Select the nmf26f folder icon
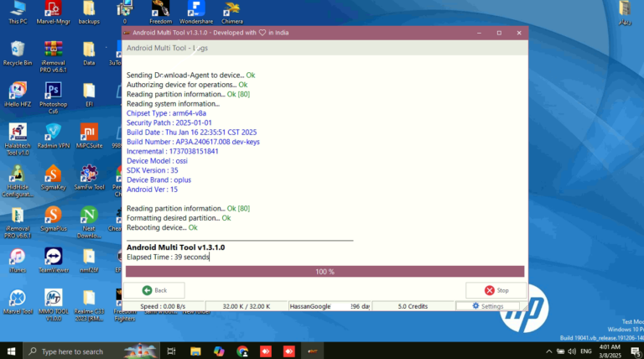The height and width of the screenshot is (359, 644). click(x=89, y=260)
